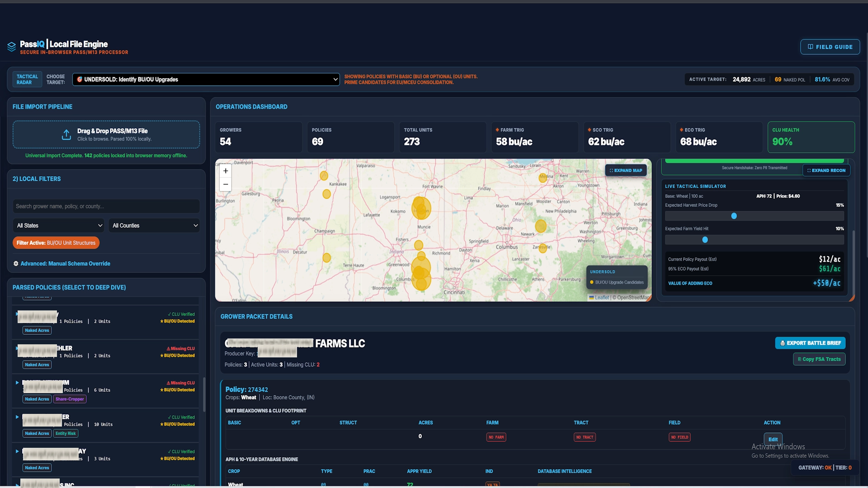
Task: Click the ECO Trig 68 bu/ac card
Action: tap(719, 137)
